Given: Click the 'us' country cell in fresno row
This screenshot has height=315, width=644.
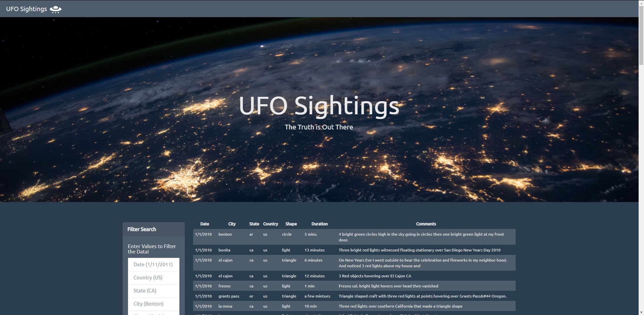Looking at the screenshot, I should click(x=265, y=286).
